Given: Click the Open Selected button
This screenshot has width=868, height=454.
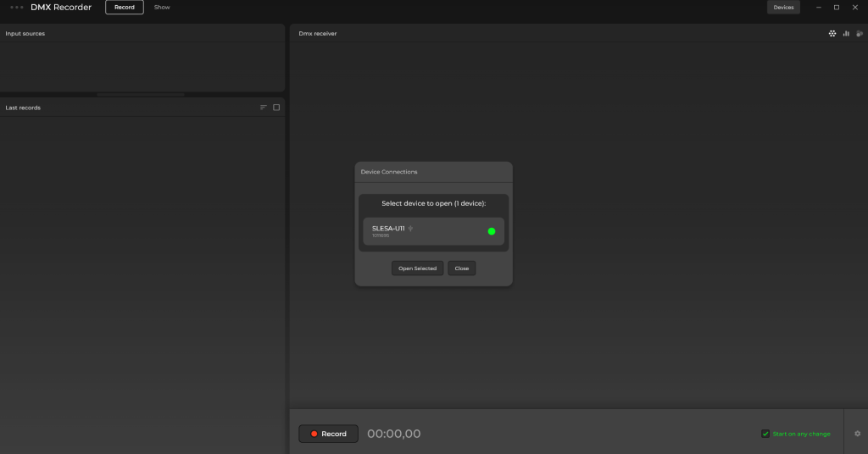Looking at the screenshot, I should (x=417, y=269).
